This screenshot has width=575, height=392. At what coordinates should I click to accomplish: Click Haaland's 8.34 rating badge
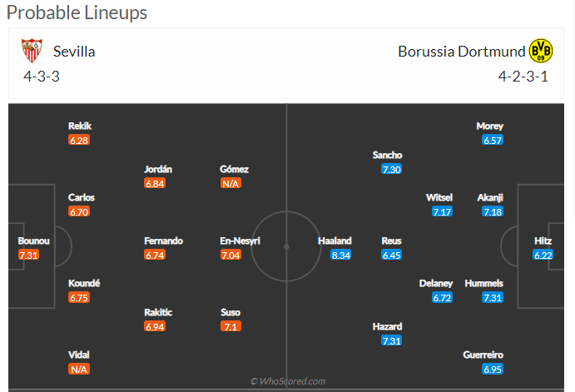[340, 255]
